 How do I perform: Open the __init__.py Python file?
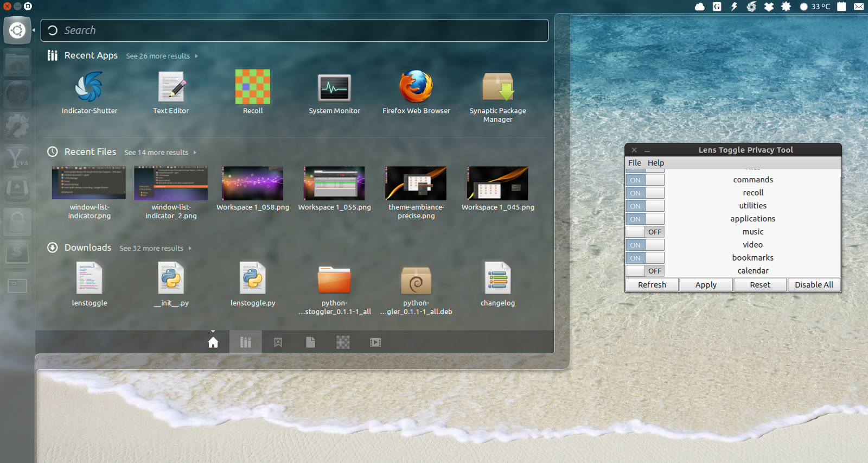pos(171,278)
